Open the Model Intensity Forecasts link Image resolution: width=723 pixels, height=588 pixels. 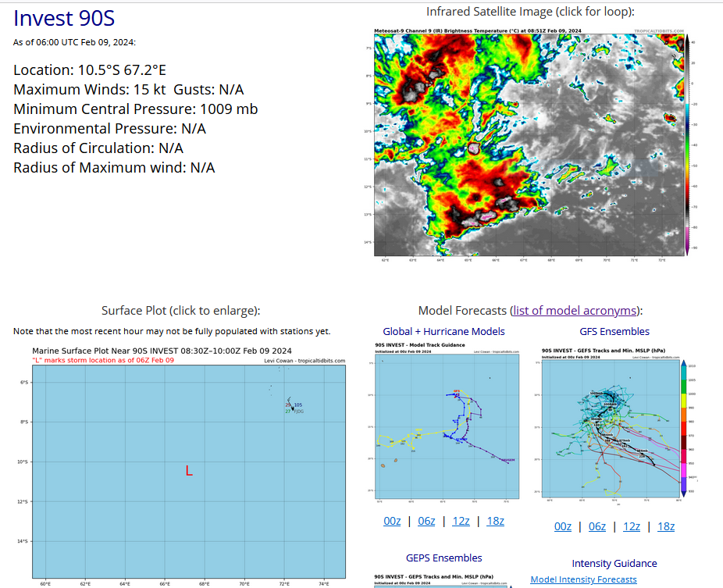[x=583, y=579]
